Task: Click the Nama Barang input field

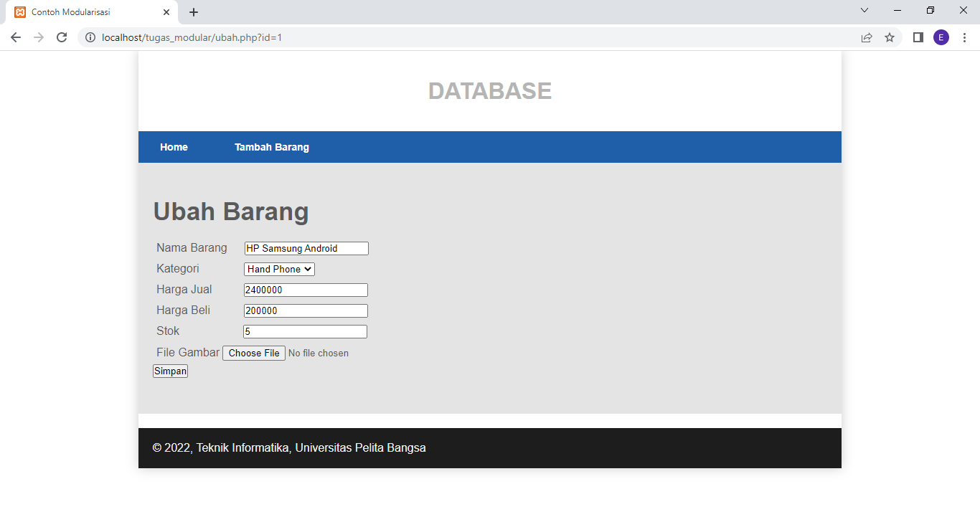Action: pyautogui.click(x=306, y=248)
